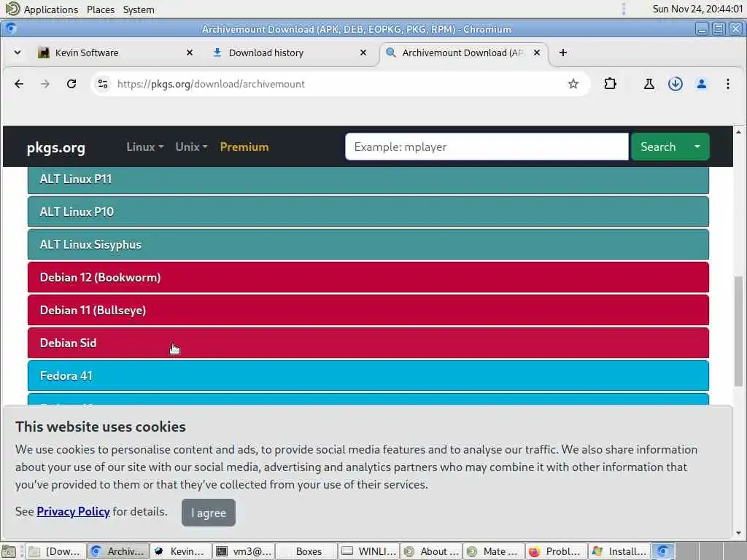
Task: Open the tab search dropdown arrow
Action: (x=18, y=52)
